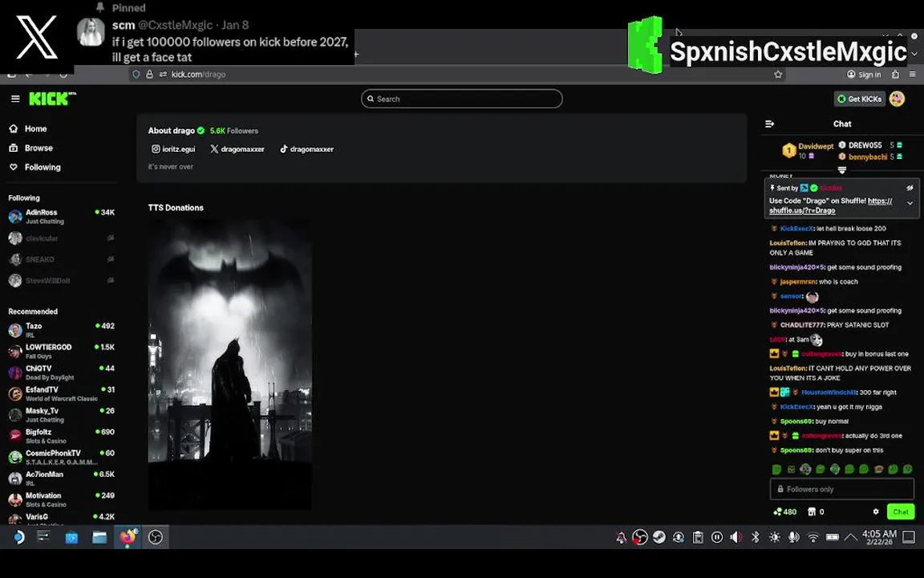Open the Wi-Fi network tray icon
This screenshot has height=578, width=924.
pyautogui.click(x=813, y=537)
